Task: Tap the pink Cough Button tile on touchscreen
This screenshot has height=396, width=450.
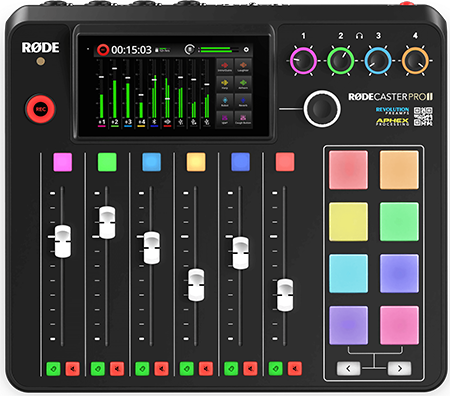Action: point(243,118)
